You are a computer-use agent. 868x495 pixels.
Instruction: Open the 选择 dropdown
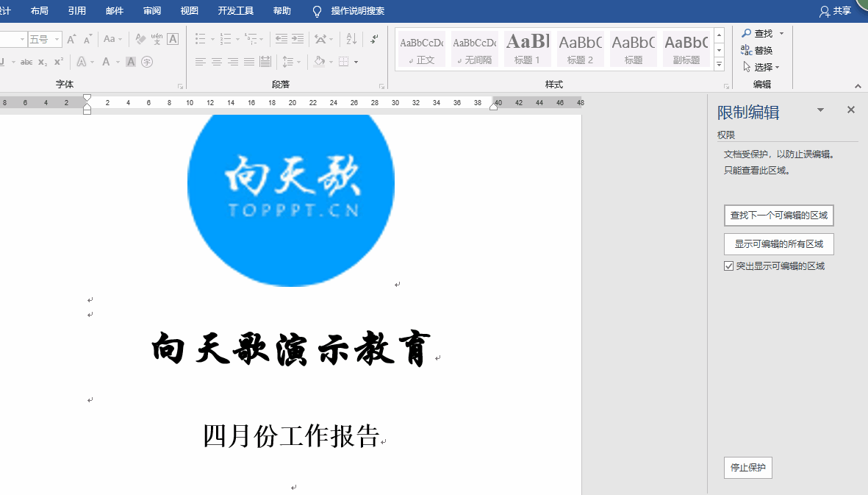tap(761, 67)
